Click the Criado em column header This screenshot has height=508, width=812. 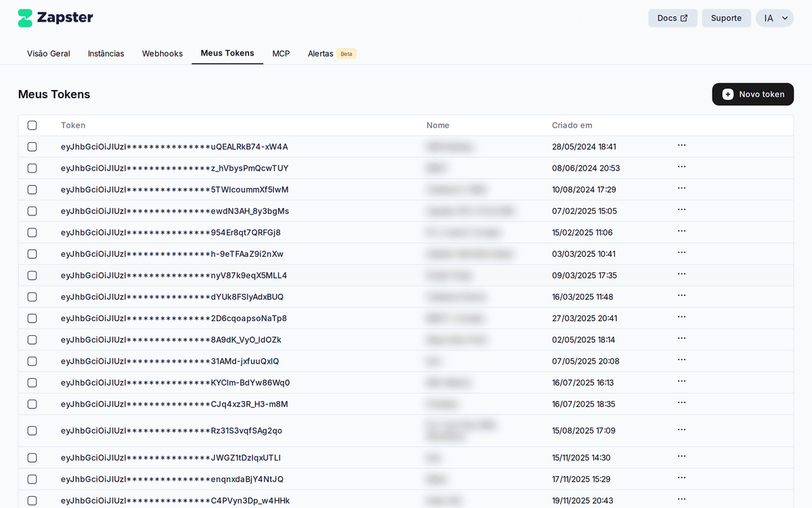point(572,125)
